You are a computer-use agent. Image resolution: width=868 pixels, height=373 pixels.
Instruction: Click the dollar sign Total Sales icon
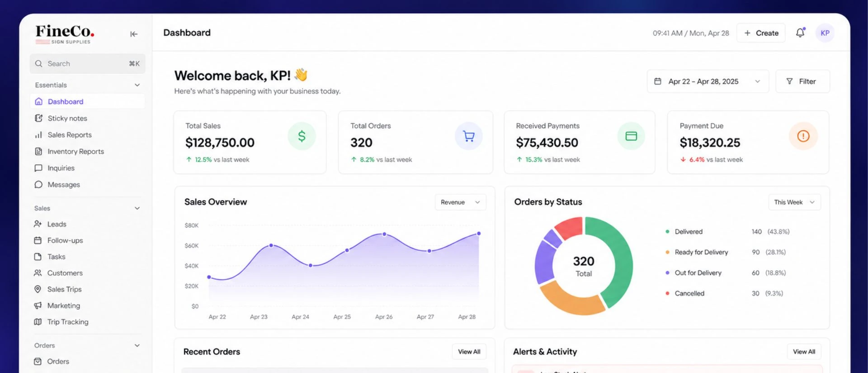coord(302,136)
